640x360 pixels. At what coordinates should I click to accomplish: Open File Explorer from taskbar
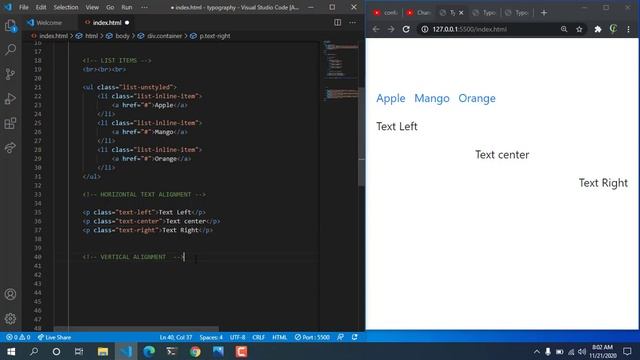click(x=103, y=351)
